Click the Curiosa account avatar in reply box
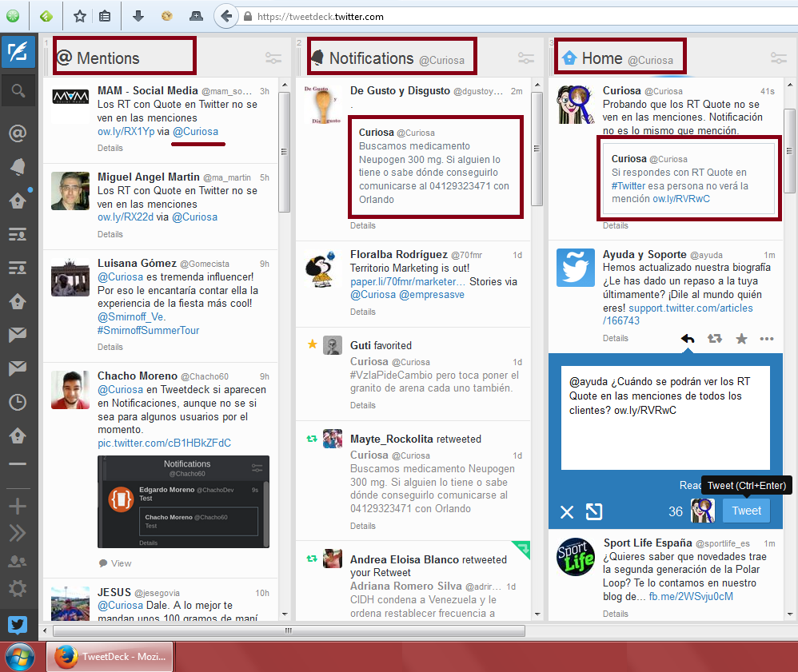Image resolution: width=798 pixels, height=672 pixels. [x=702, y=511]
